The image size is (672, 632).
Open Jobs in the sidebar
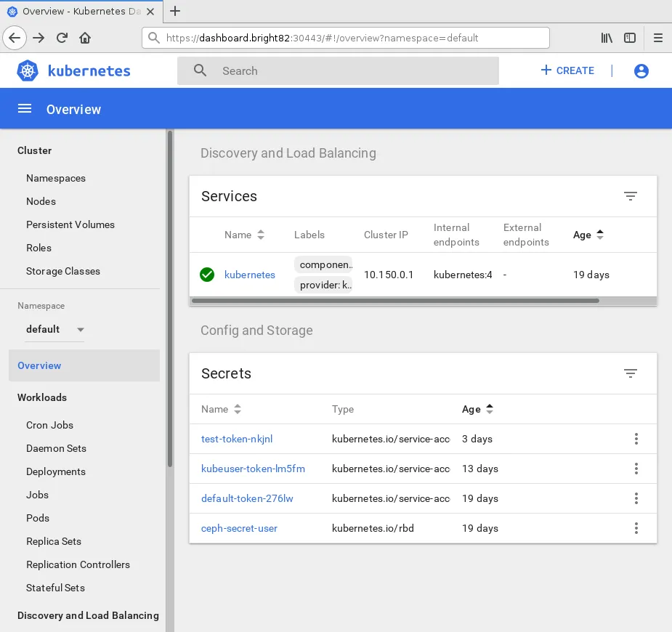(37, 495)
